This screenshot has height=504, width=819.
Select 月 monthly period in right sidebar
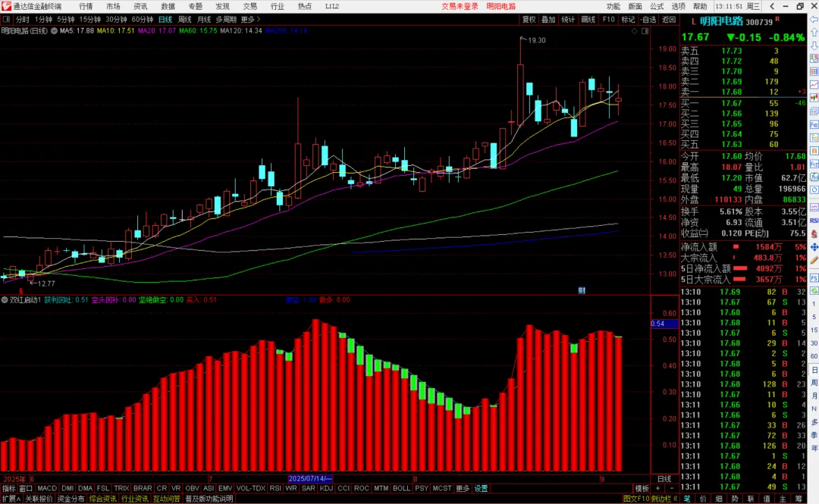coord(814,396)
